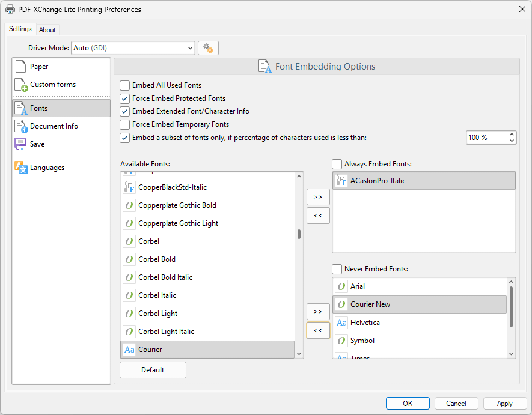The width and height of the screenshot is (532, 415).
Task: Select the CooperBlackStd-Italic font icon
Action: 129,187
